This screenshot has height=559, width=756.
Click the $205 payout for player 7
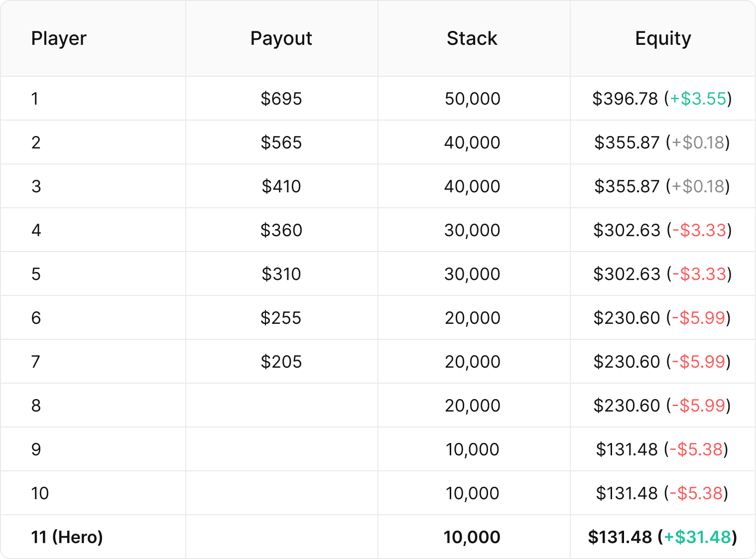tap(281, 362)
